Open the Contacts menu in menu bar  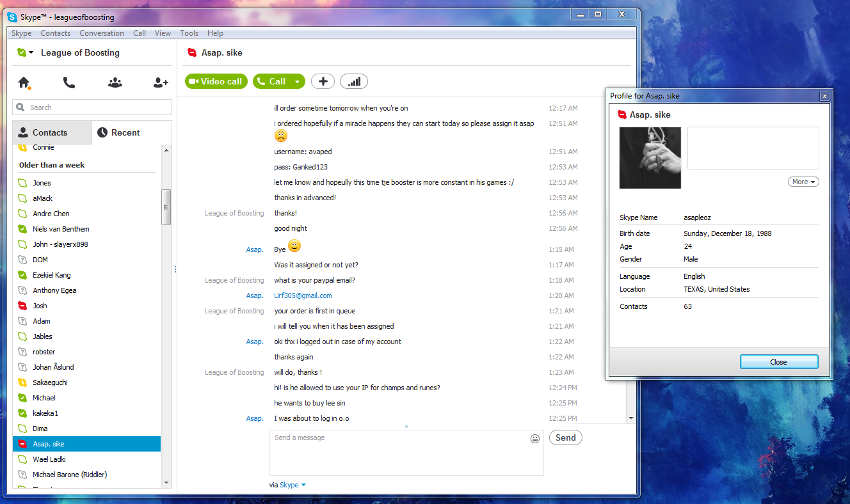(x=56, y=33)
